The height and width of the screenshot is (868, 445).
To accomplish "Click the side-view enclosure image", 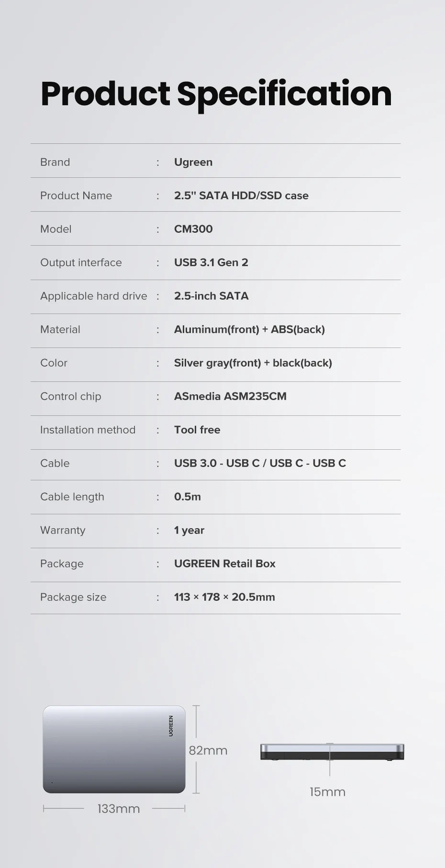I will click(332, 752).
